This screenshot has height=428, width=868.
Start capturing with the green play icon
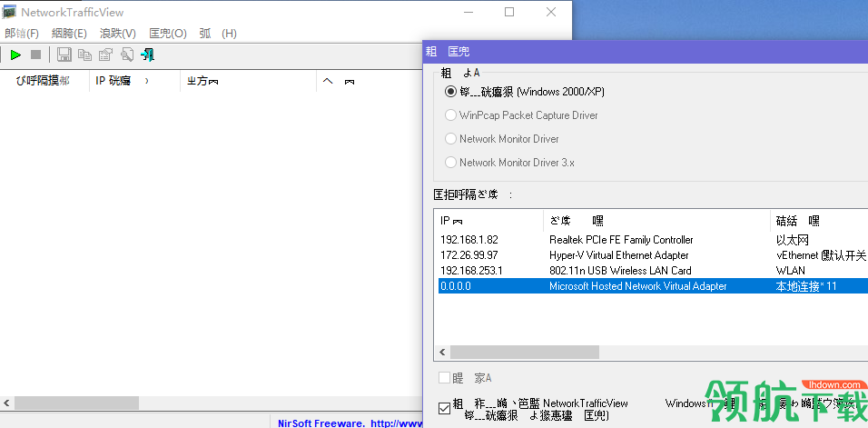[16, 55]
